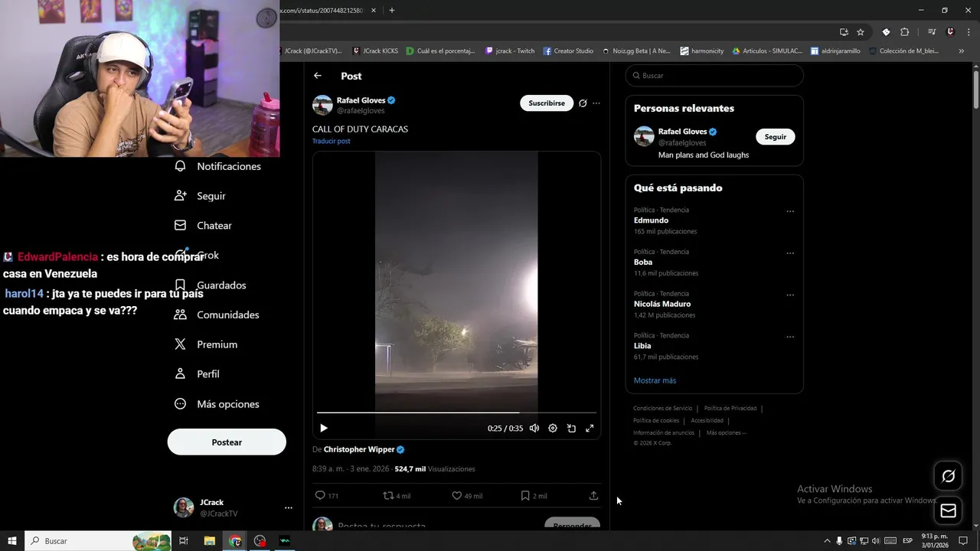Open Task View on taskbar
This screenshot has width=980, height=551.
coord(184,541)
